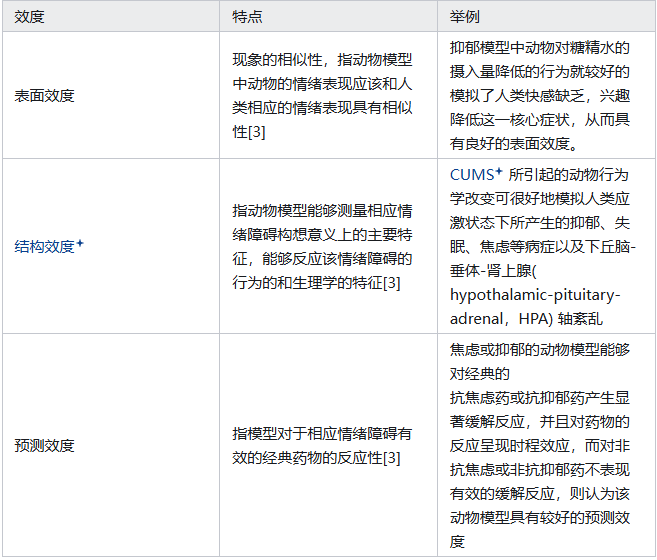Click the text starting with 指动物模型能够测量
The image size is (657, 560).
pos(322,246)
